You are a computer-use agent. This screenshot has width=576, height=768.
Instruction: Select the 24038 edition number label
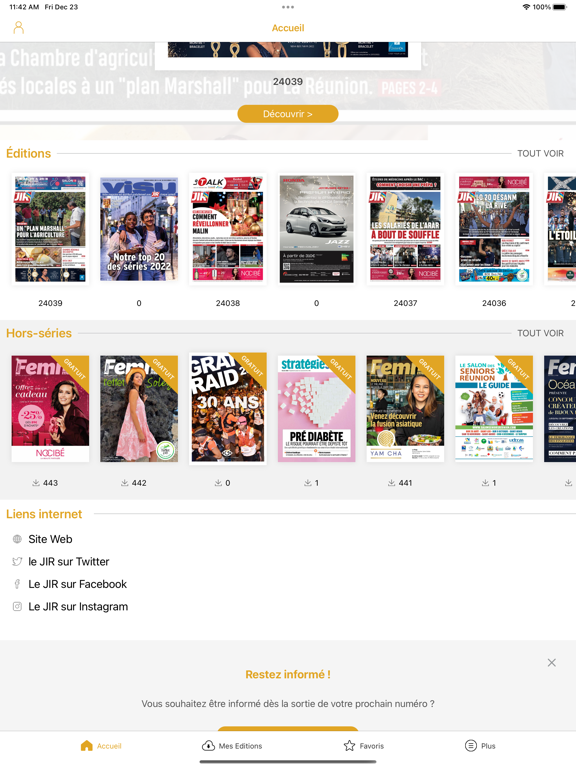tap(228, 303)
